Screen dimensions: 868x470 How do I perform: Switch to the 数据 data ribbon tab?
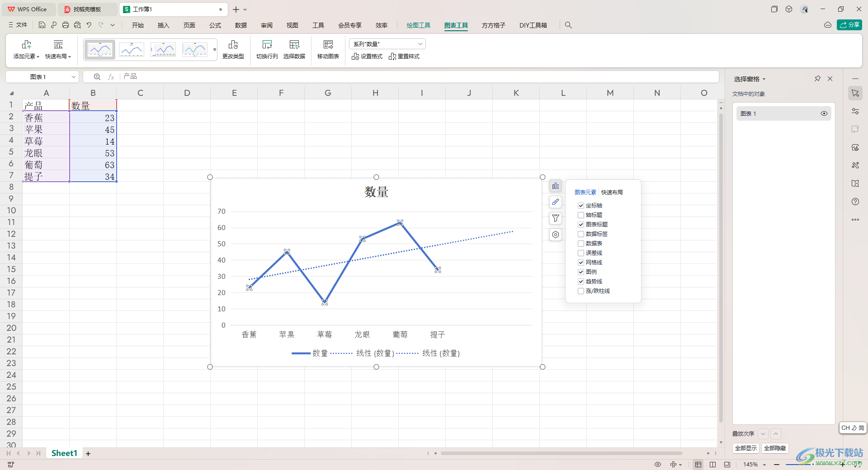pyautogui.click(x=241, y=25)
